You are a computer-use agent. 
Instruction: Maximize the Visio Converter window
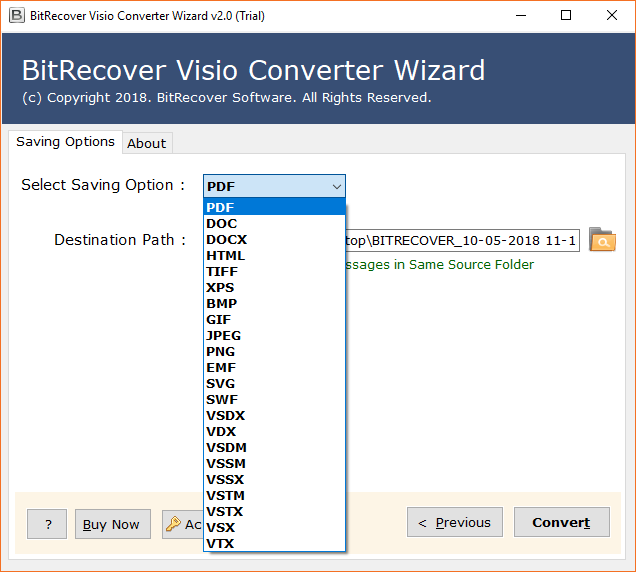pyautogui.click(x=566, y=16)
